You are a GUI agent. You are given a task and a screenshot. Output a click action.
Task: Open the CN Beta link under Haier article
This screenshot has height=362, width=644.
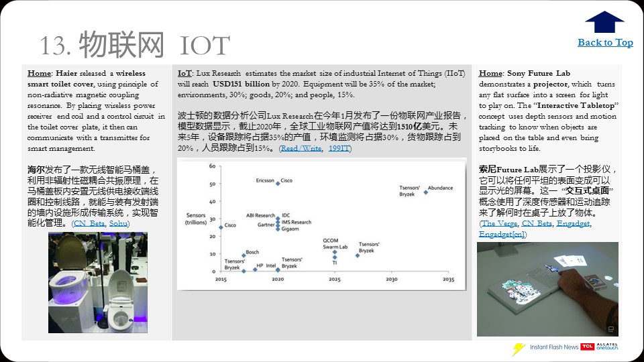(89, 223)
